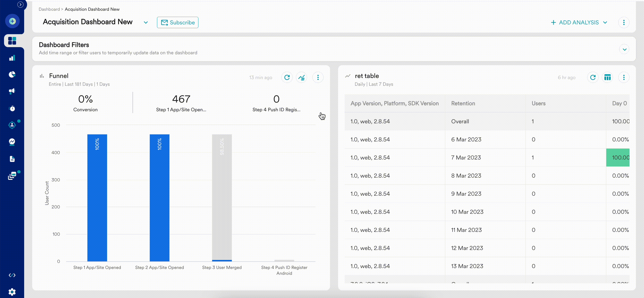Viewport: 644px width, 298px height.
Task: Open the pie chart segments sidebar icon
Action: point(12,74)
